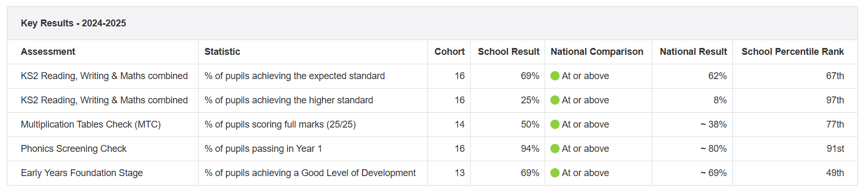Click the ~ 38% national result value
This screenshot has width=868, height=194.
coord(713,124)
